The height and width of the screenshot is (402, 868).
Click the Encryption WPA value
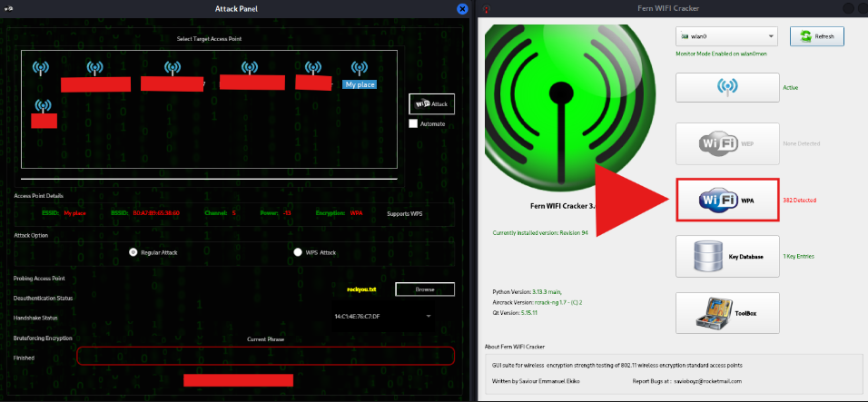click(x=357, y=213)
